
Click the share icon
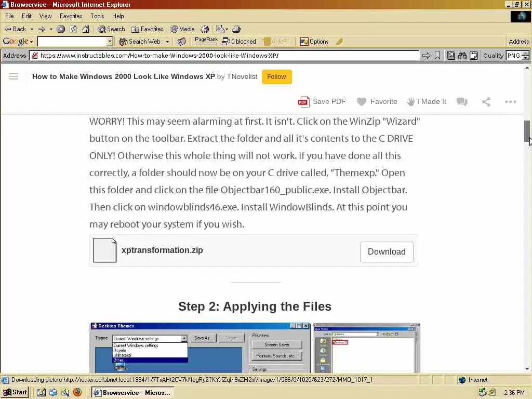point(486,101)
